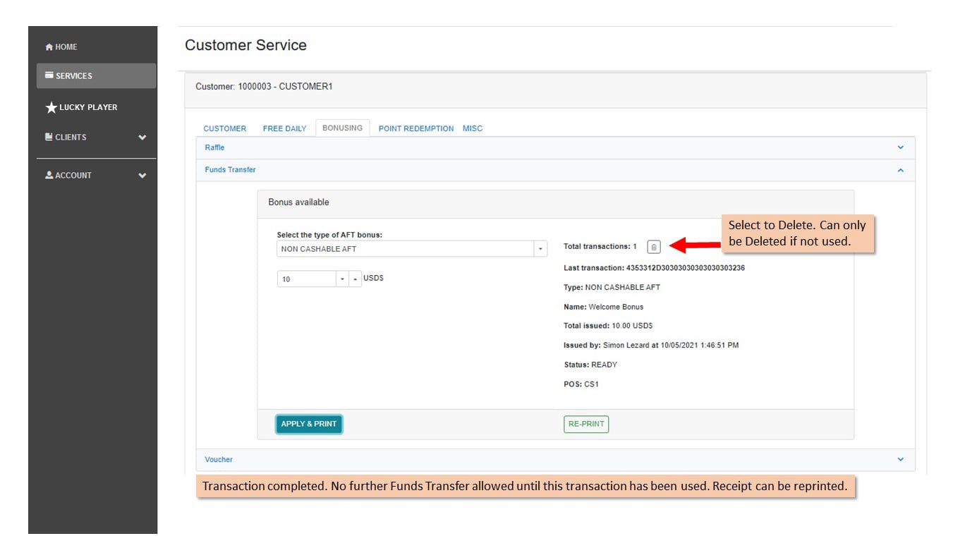Click the Apply & Print button
Image resolution: width=960 pixels, height=560 pixels.
click(309, 424)
